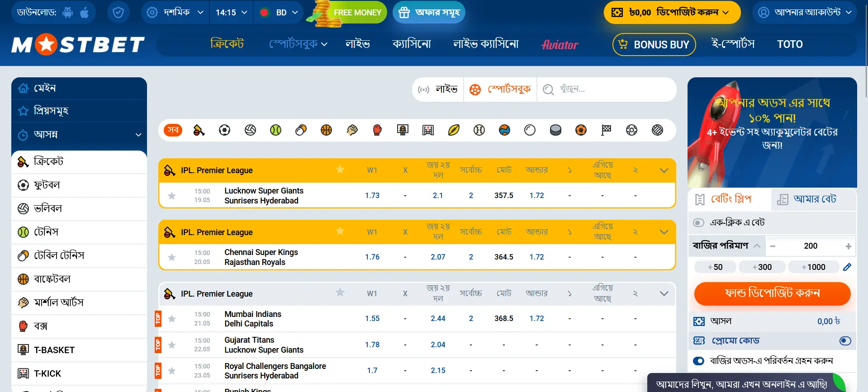The image size is (868, 392).
Task: Select the baseball icon in filter row
Action: pyautogui.click(x=479, y=130)
